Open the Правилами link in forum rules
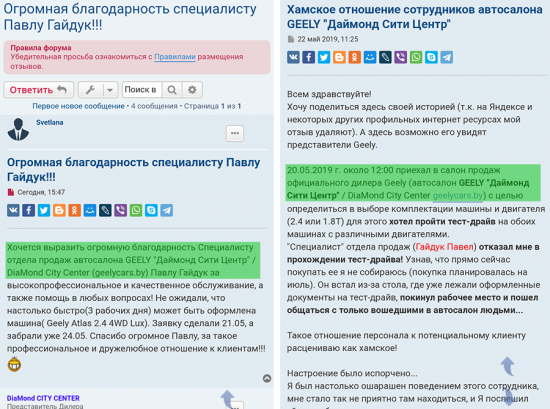Image resolution: width=550 pixels, height=409 pixels. point(175,57)
